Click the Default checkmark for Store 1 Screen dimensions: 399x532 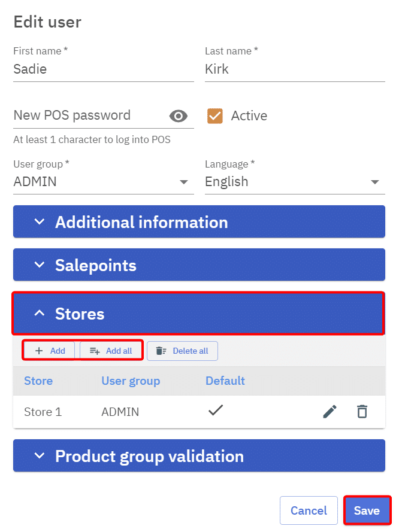click(215, 411)
